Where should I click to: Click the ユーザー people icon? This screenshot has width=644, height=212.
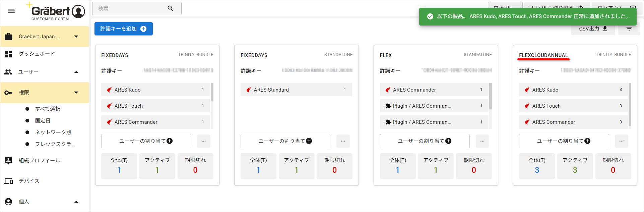(x=8, y=72)
